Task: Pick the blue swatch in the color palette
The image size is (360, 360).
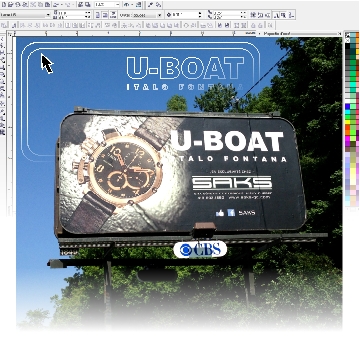Action: pos(347,107)
